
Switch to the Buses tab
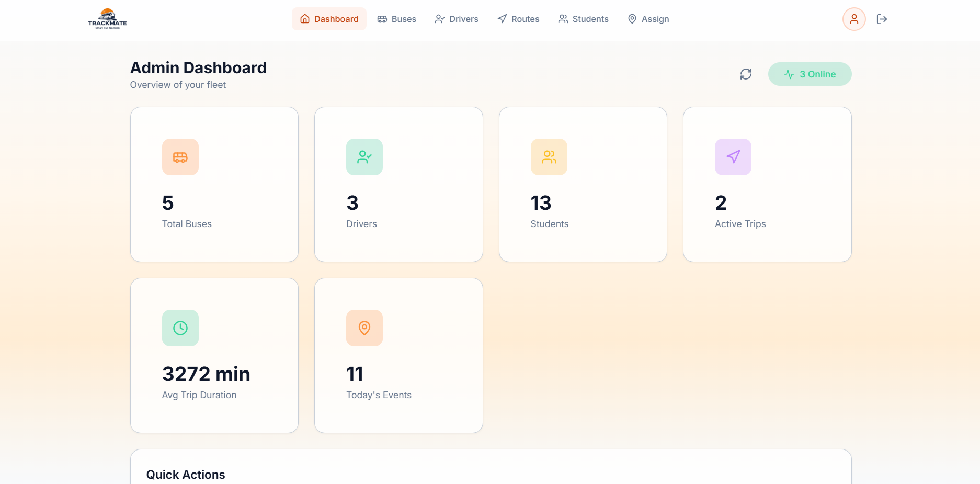397,19
